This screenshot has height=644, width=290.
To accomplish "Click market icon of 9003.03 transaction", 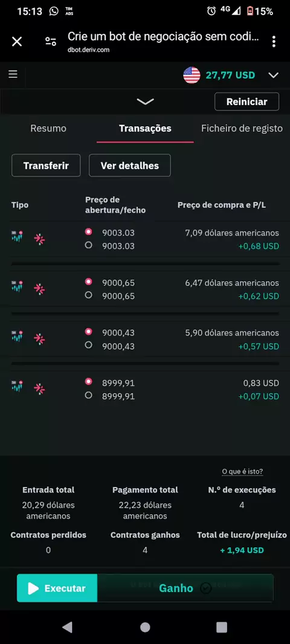I will tap(18, 237).
